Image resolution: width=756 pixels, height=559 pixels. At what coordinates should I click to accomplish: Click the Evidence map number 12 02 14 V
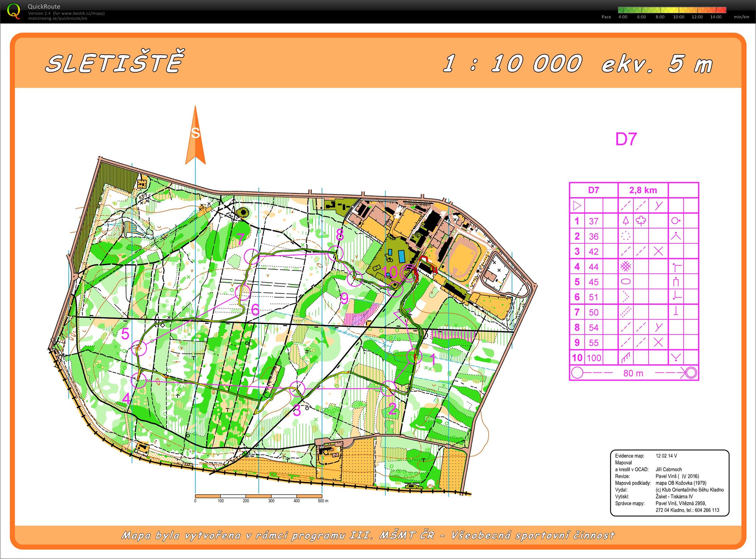point(666,456)
